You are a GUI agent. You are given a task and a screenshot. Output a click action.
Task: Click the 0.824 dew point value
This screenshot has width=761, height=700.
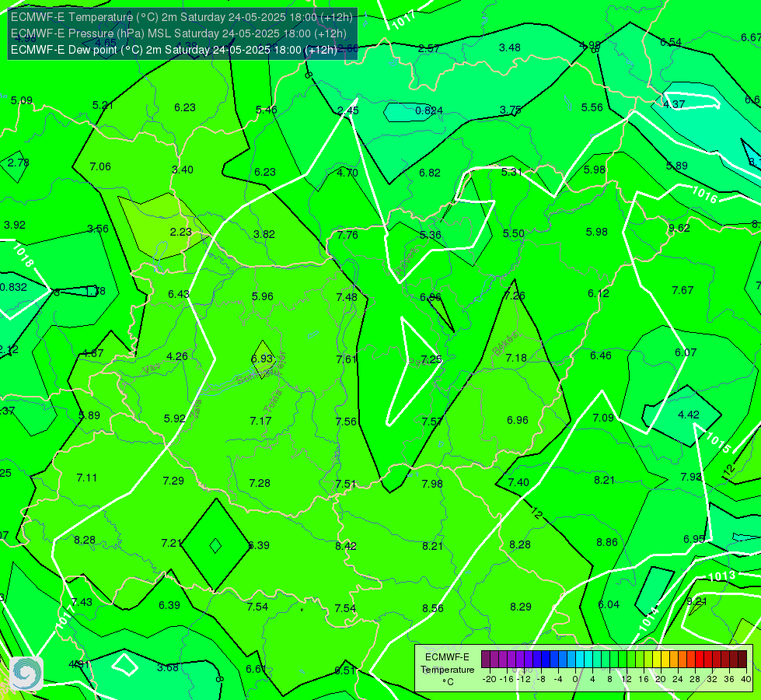coord(429,110)
